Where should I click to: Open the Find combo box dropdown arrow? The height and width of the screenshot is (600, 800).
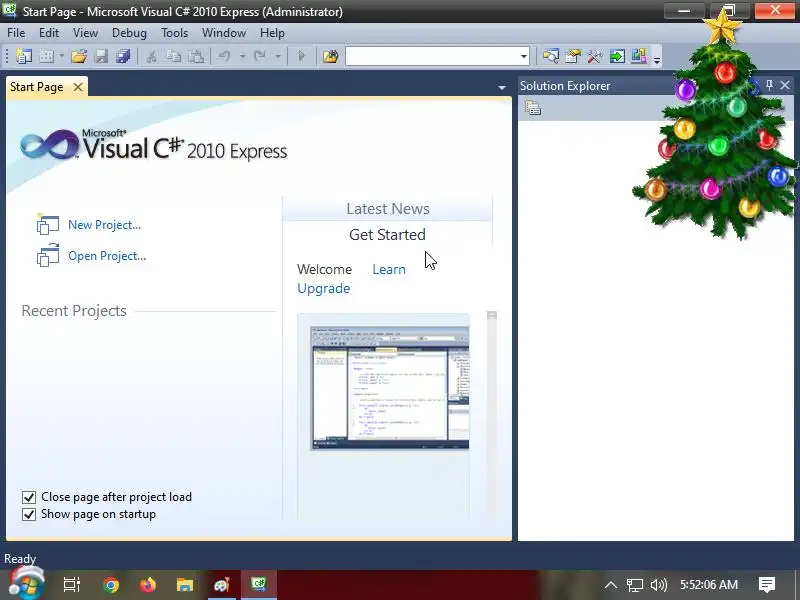click(x=523, y=56)
